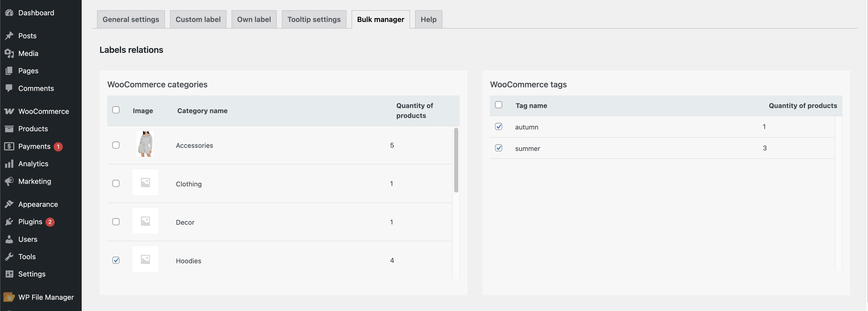Click the Hoodies placeholder image
The image size is (868, 311).
point(145,259)
